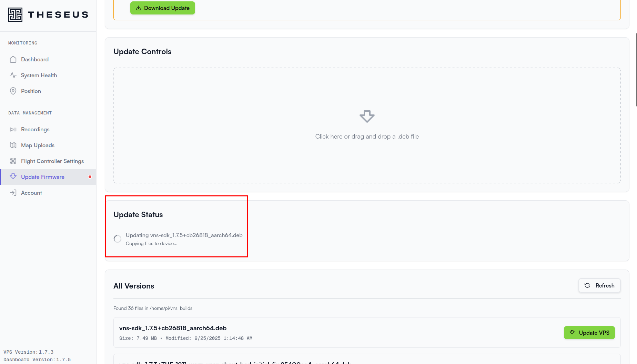637x364 pixels.
Task: Click the download arrow in drop zone
Action: [367, 117]
